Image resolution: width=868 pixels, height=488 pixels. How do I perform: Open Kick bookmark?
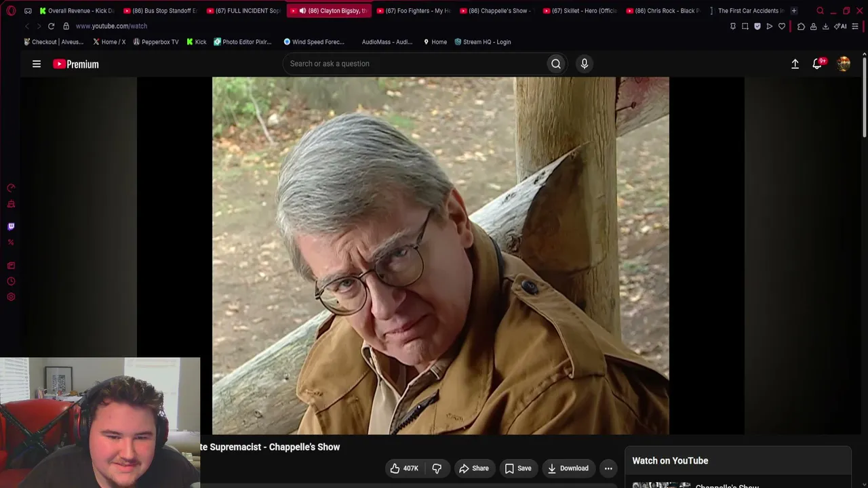[x=197, y=42]
